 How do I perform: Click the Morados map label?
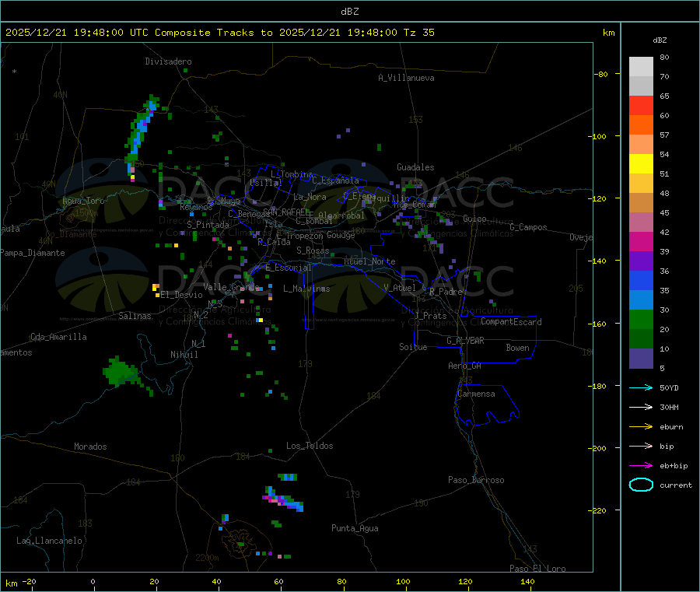90,447
